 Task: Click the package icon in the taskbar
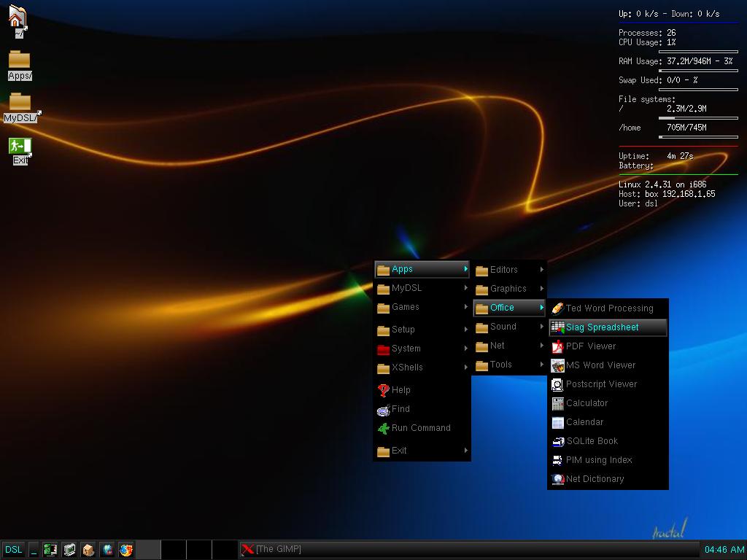(x=88, y=549)
